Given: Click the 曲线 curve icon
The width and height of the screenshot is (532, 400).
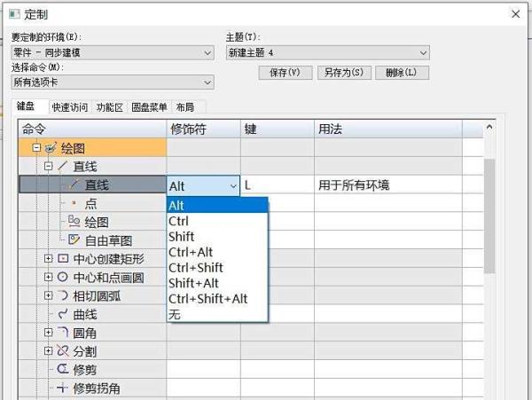Looking at the screenshot, I should (63, 314).
